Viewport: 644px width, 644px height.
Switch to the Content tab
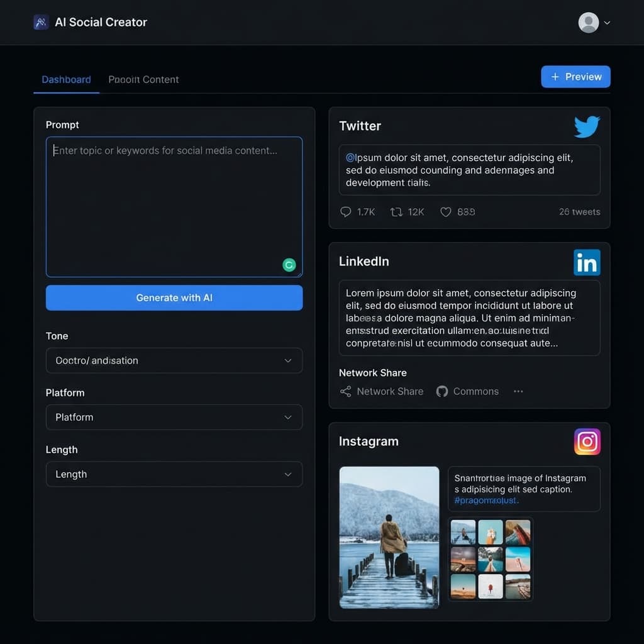[x=143, y=80]
